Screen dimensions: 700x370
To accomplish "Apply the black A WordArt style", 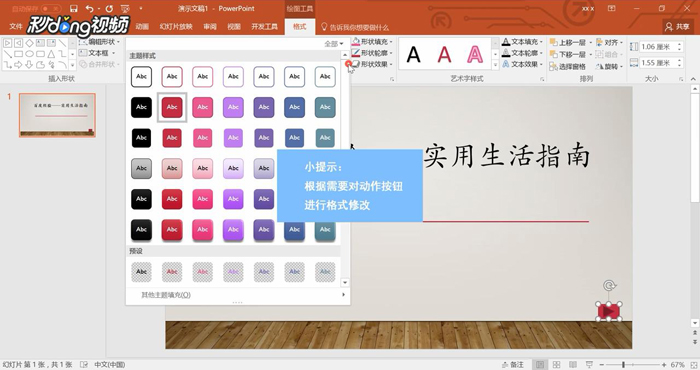I will click(414, 55).
